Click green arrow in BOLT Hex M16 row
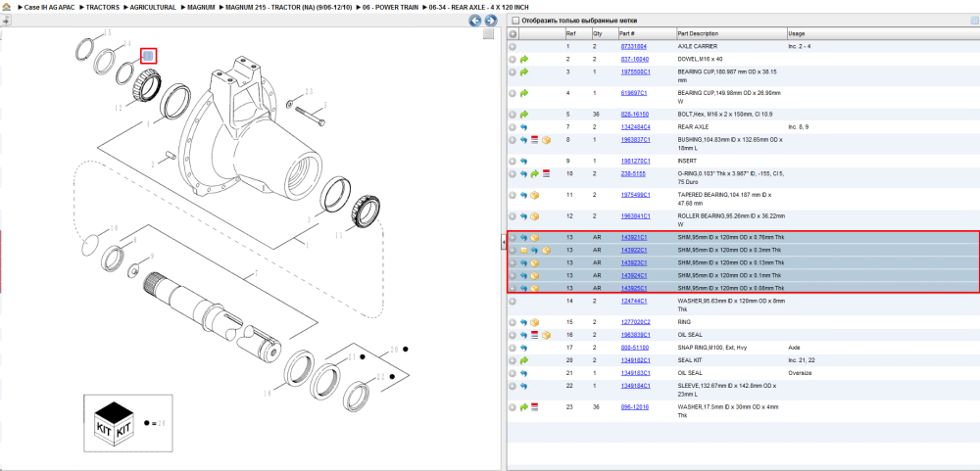 [x=524, y=115]
